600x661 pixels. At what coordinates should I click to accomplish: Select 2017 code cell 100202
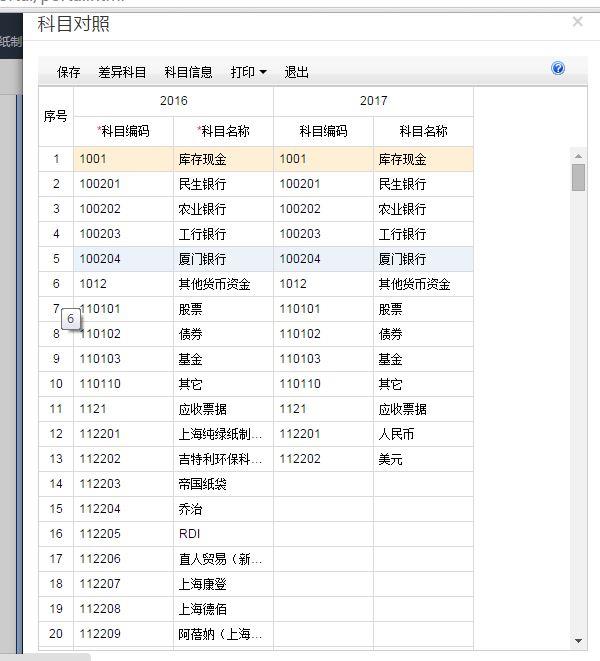point(323,209)
